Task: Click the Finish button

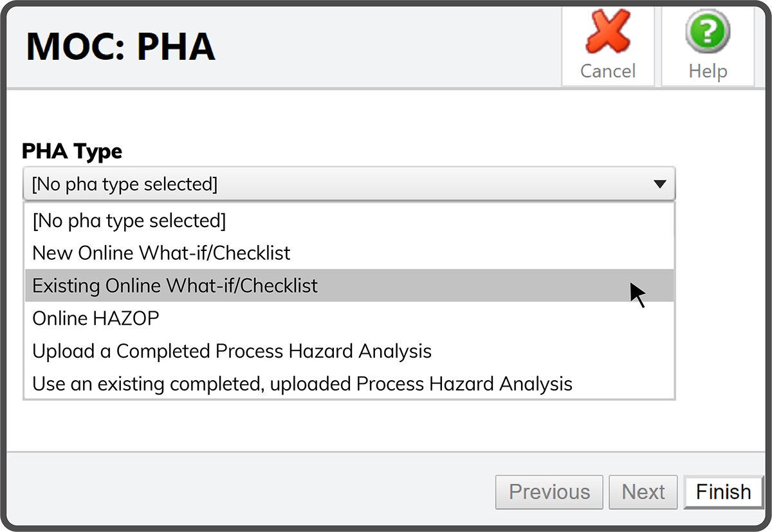Action: tap(723, 492)
